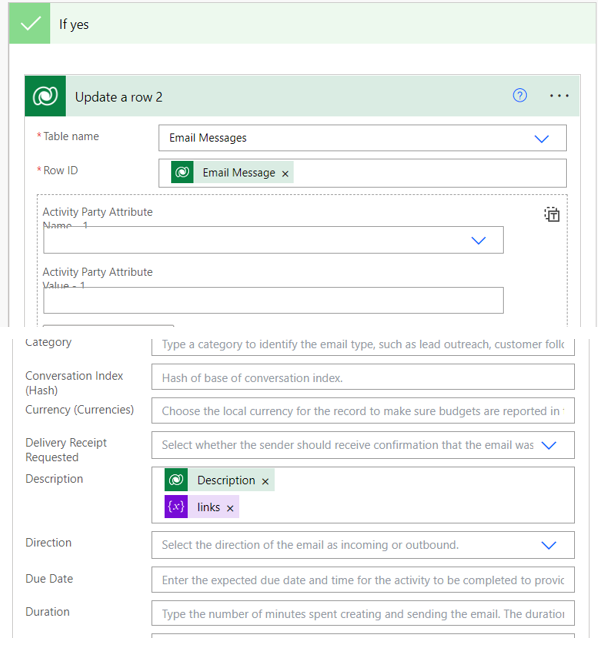Click the Duration input field
Image resolution: width=602 pixels, height=665 pixels.
click(x=363, y=613)
